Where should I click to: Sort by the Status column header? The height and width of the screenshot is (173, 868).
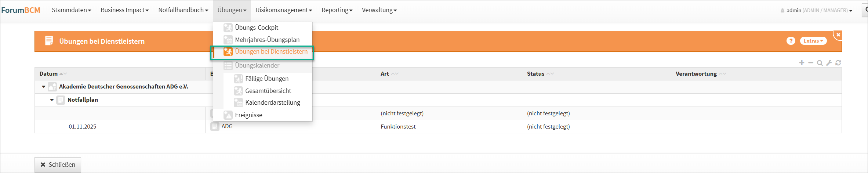(535, 74)
